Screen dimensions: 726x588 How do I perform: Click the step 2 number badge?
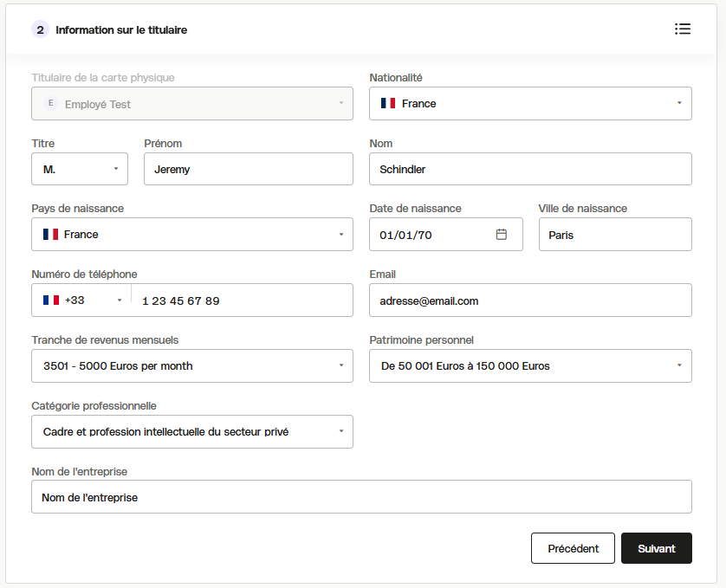(40, 30)
